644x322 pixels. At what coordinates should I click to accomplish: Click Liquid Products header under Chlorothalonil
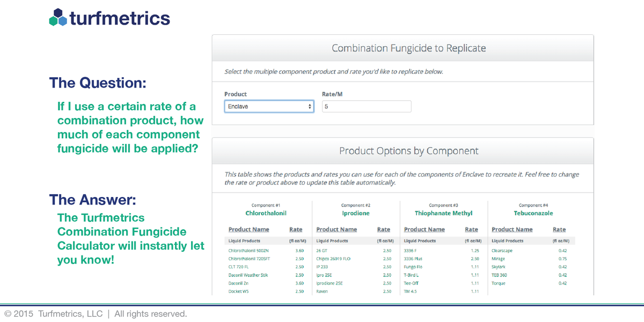click(244, 241)
